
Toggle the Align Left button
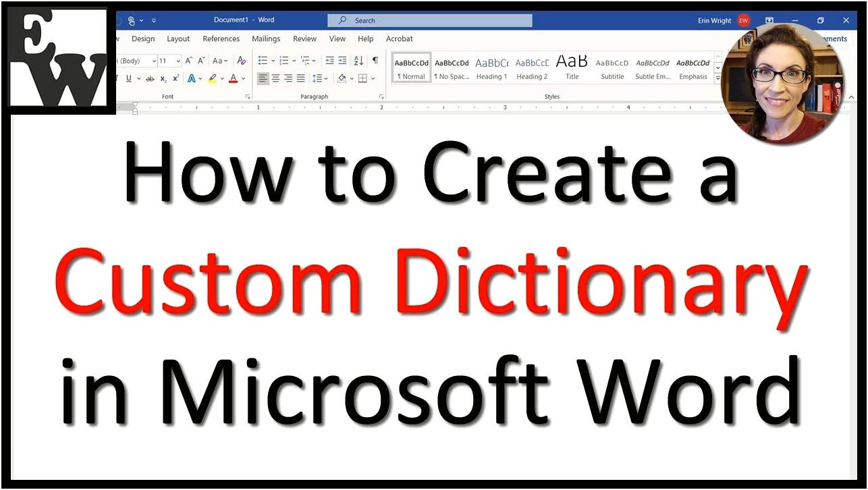[263, 79]
